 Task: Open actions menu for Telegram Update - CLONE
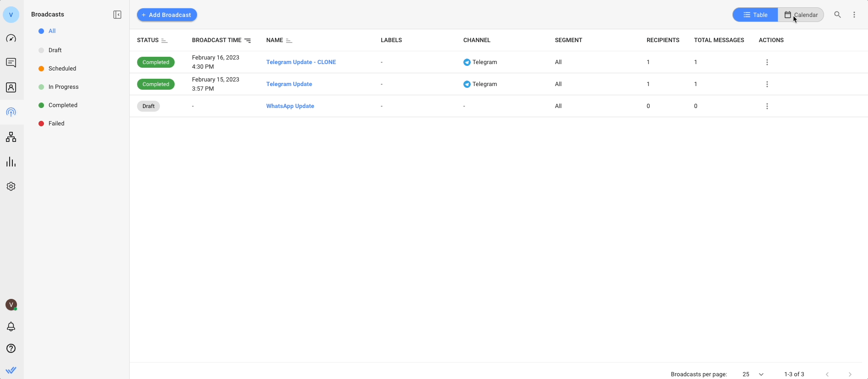click(x=767, y=62)
